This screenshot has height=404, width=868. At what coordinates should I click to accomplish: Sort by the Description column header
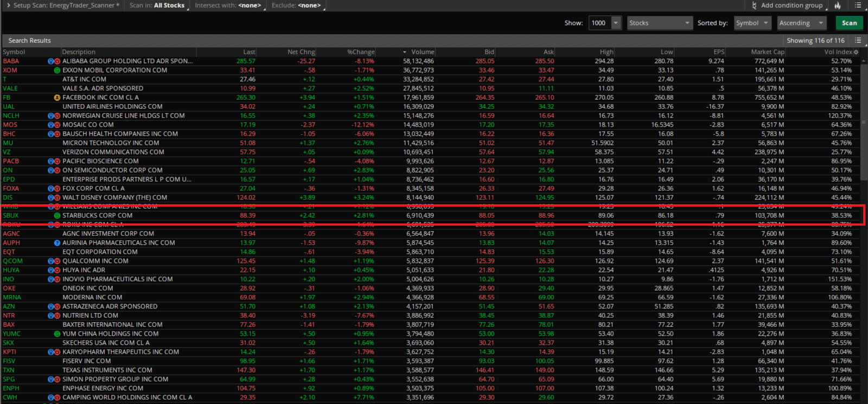(x=79, y=52)
